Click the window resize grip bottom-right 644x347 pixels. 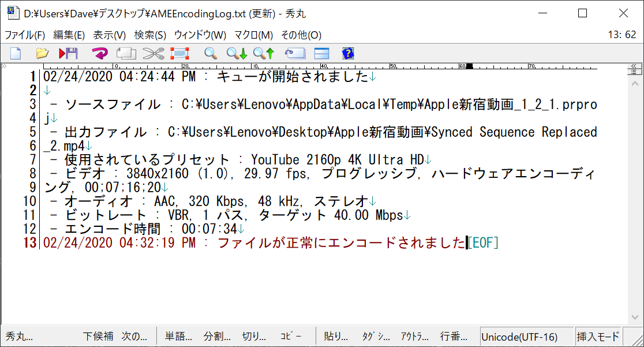636,339
